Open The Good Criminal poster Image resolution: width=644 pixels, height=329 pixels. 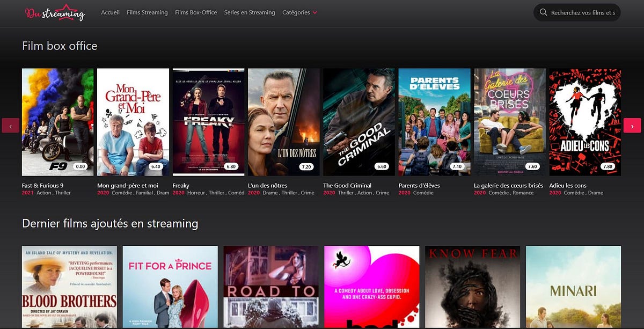pos(359,122)
